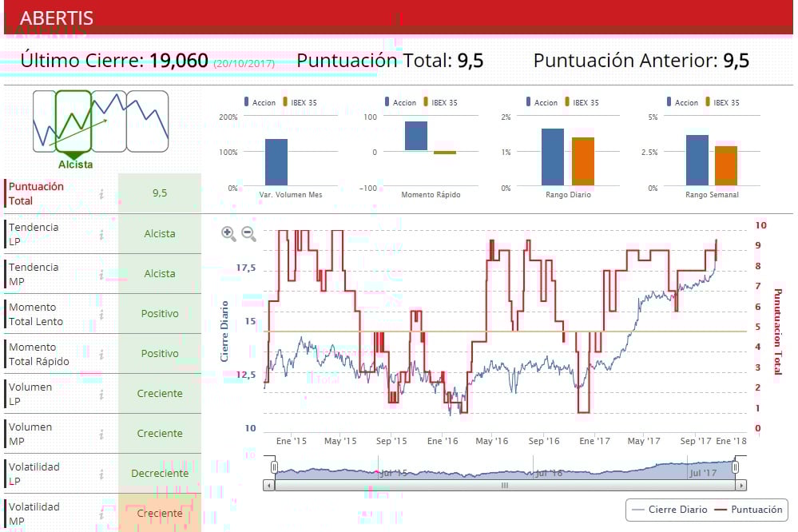Screen dimensions: 798x532
Task: Click right handle of chart range navigator
Action: (735, 466)
